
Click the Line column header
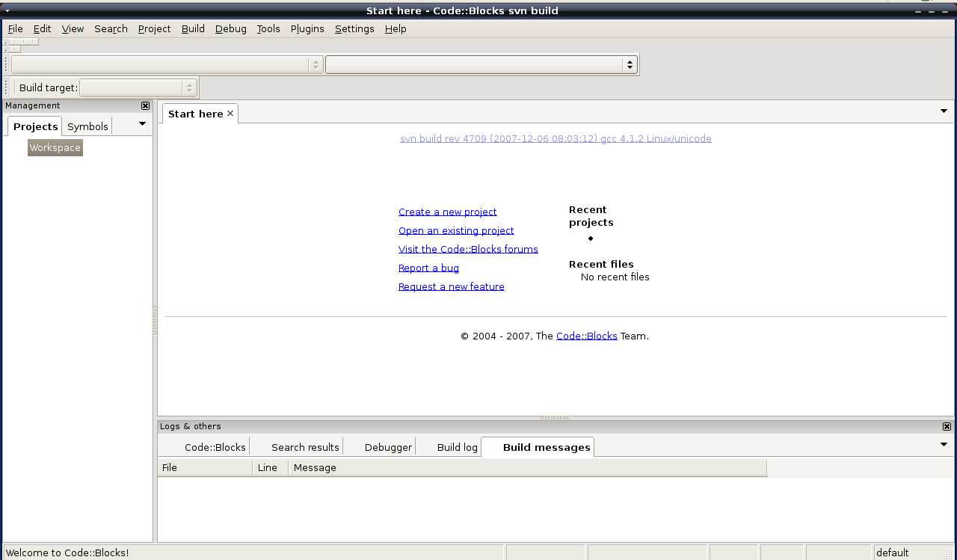click(270, 467)
